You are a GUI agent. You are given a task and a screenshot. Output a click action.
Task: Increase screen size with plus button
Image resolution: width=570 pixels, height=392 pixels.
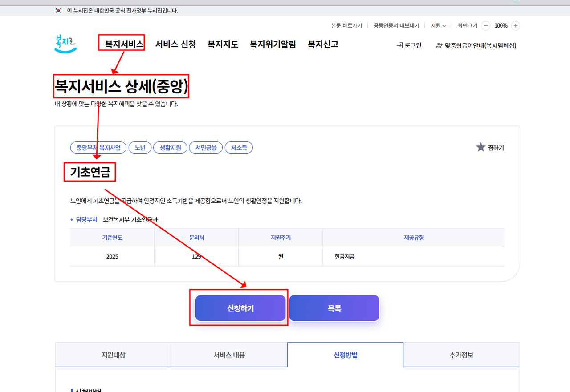[x=516, y=26]
